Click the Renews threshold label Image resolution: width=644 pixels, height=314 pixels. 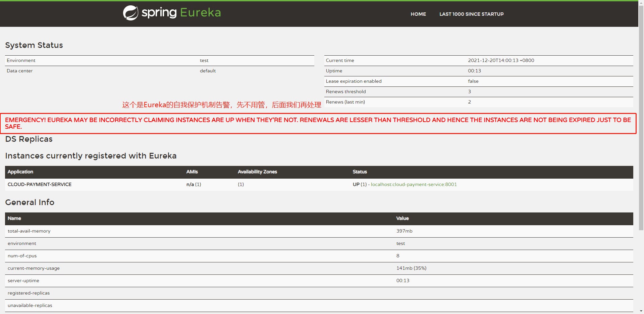[346, 91]
